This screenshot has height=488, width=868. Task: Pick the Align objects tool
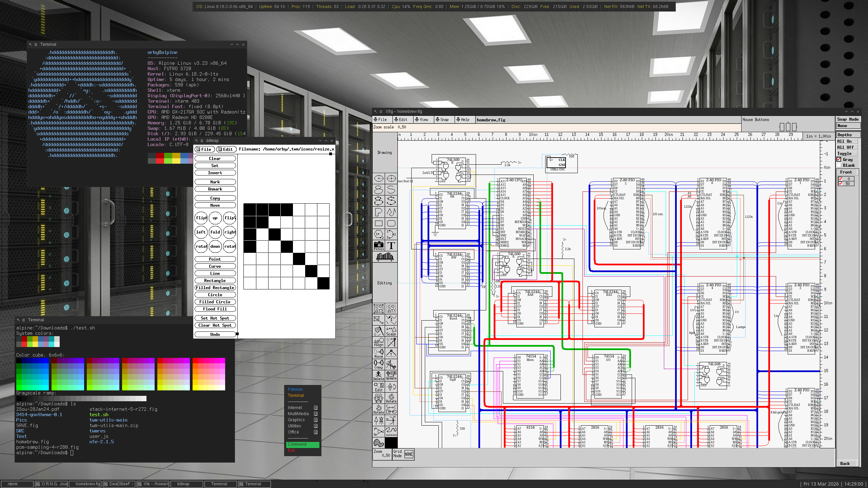tap(379, 342)
